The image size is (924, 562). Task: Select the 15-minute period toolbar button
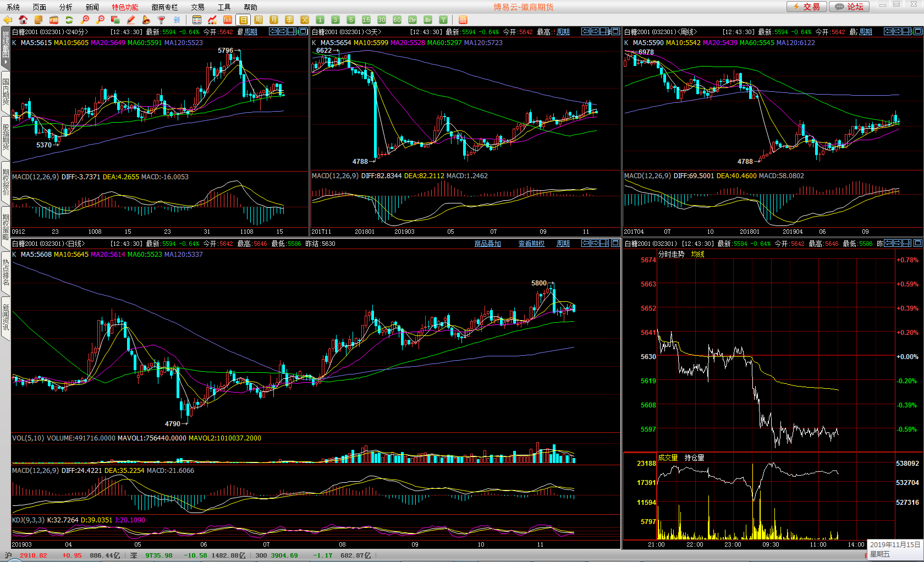point(366,20)
